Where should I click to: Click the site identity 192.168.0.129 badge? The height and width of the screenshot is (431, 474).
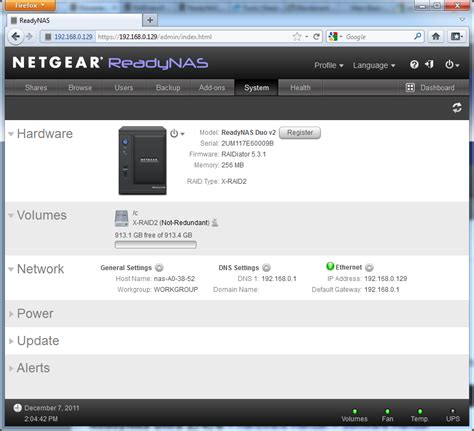[x=69, y=37]
